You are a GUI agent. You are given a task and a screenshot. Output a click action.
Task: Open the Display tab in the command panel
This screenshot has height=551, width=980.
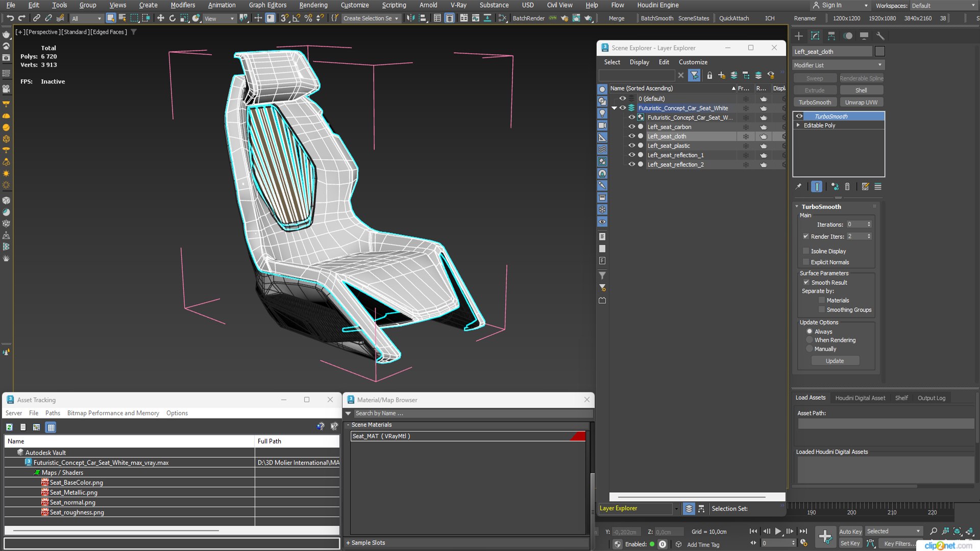pos(864,36)
